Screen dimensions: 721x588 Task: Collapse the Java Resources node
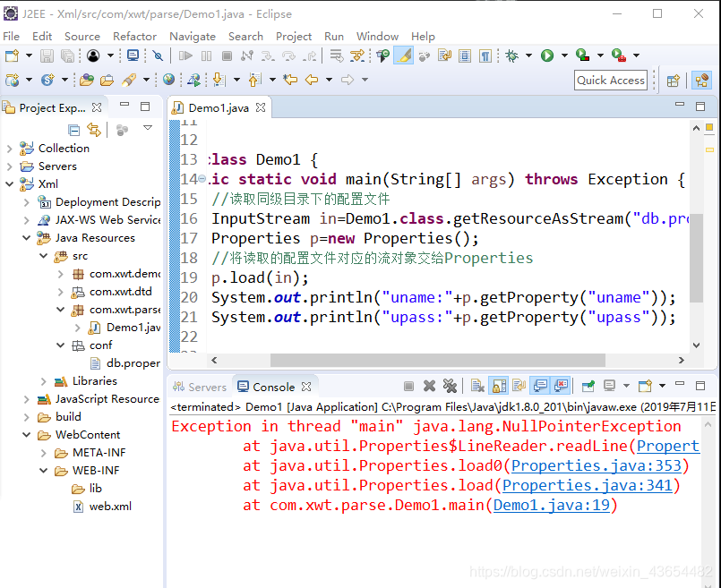[27, 238]
